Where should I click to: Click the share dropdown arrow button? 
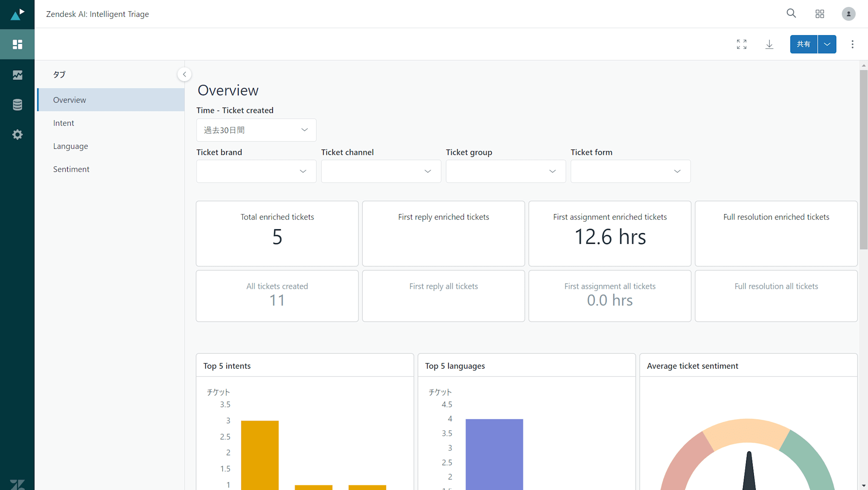tap(828, 45)
